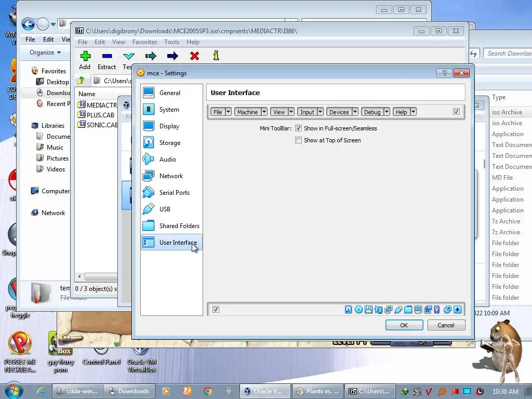Open the Shared Folders settings category
The image size is (532, 399).
(171, 225)
